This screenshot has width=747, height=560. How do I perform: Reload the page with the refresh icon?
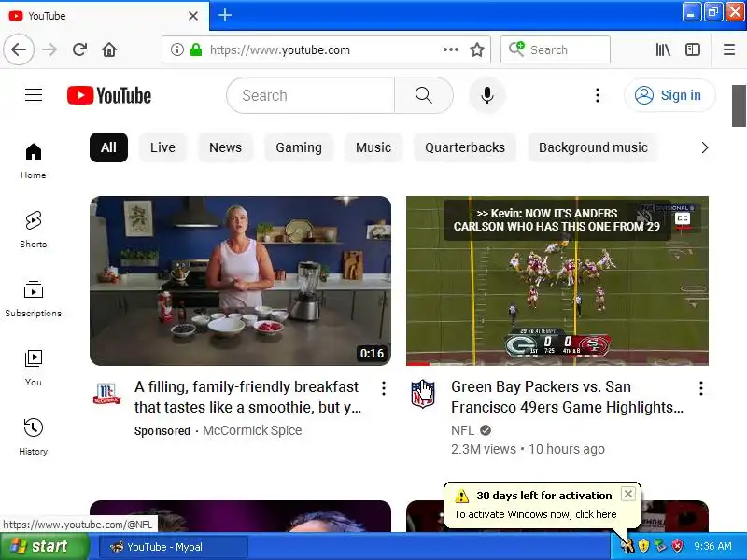click(x=79, y=49)
